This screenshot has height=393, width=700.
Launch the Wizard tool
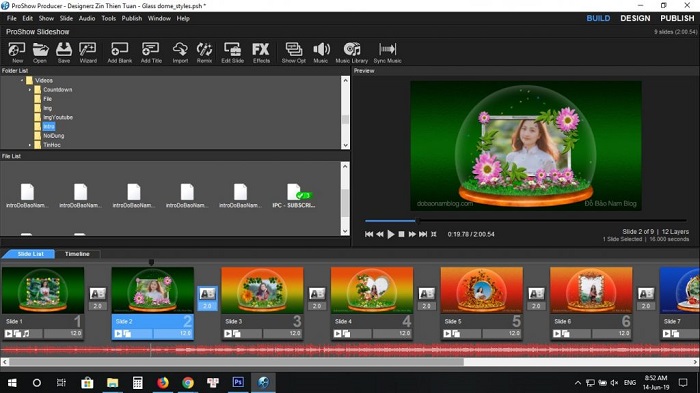(x=88, y=53)
